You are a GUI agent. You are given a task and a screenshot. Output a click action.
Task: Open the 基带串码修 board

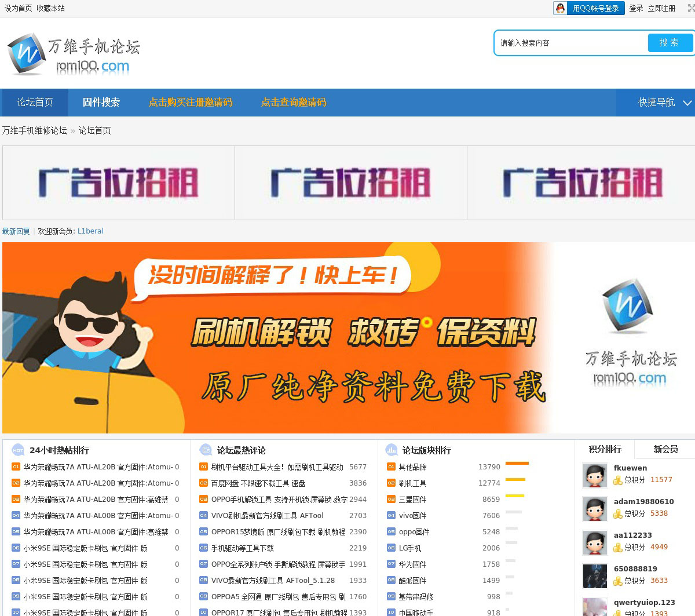(416, 597)
